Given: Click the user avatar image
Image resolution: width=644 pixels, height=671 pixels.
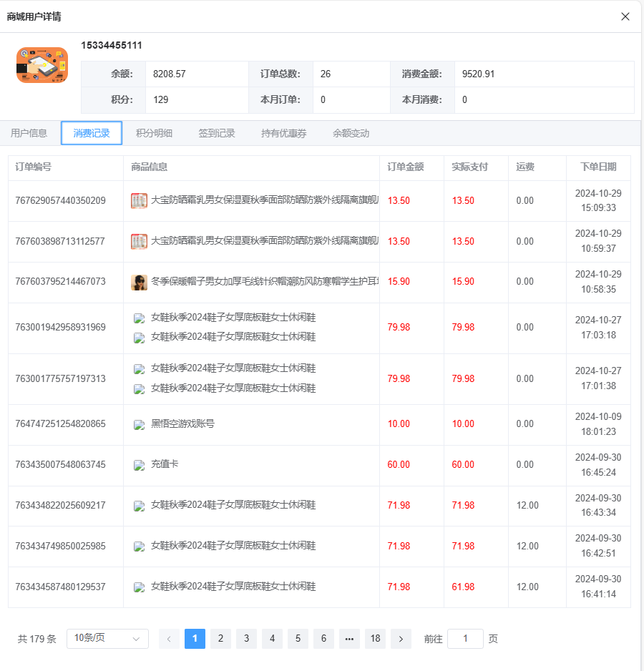Looking at the screenshot, I should 42,65.
